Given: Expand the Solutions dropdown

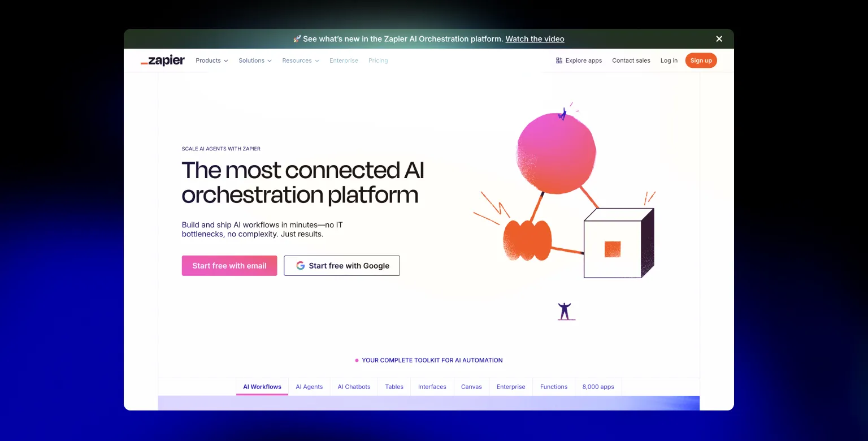Looking at the screenshot, I should coord(255,60).
